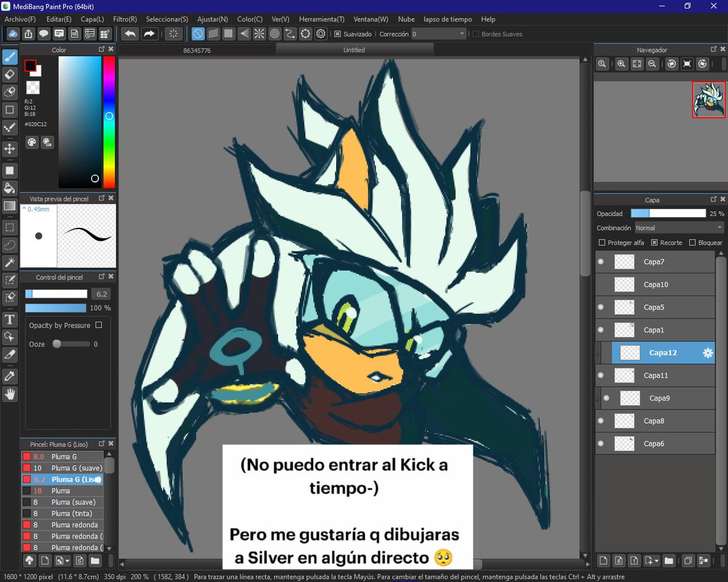This screenshot has height=582, width=728.
Task: Select the Lasso tool
Action: coord(10,245)
